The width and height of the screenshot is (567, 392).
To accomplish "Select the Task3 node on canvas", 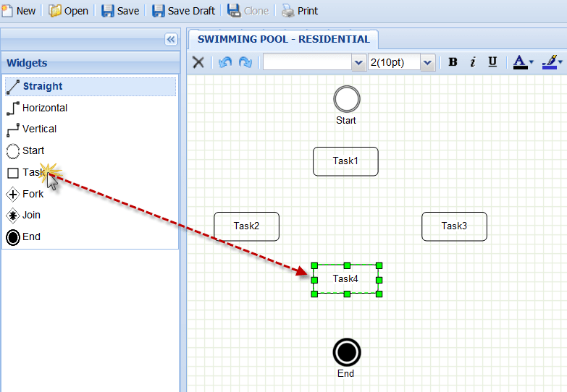I will tap(454, 226).
